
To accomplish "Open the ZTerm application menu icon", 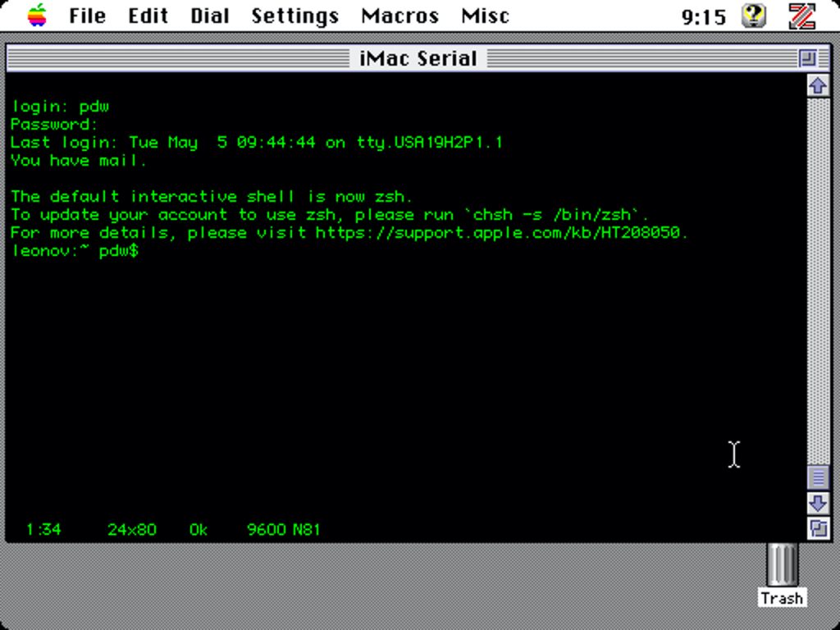I will [802, 15].
